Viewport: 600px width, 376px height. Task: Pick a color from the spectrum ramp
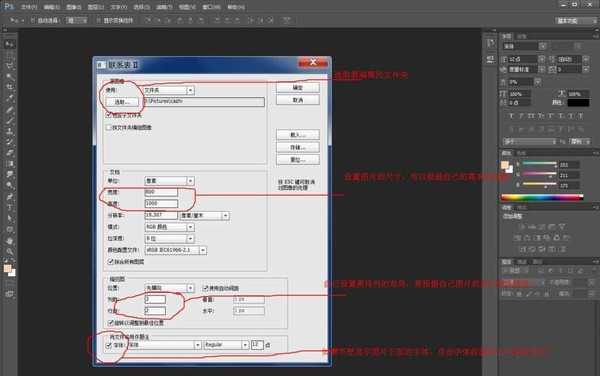tap(542, 197)
